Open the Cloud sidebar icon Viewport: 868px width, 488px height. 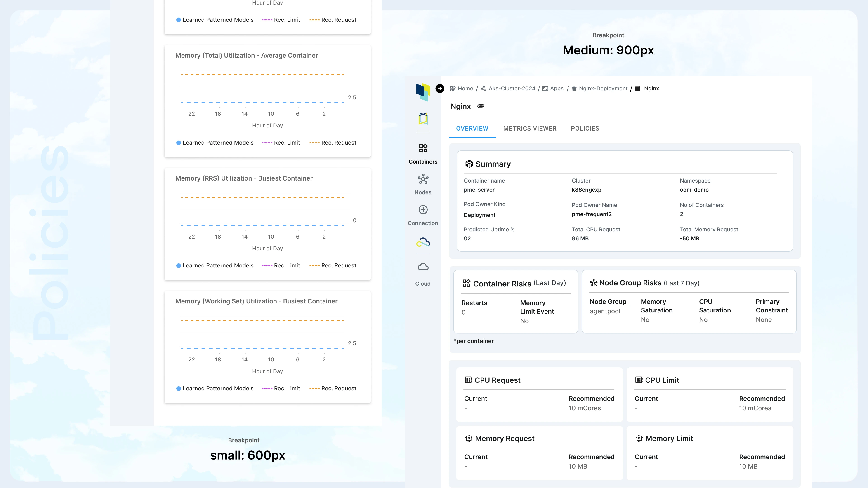click(x=423, y=267)
